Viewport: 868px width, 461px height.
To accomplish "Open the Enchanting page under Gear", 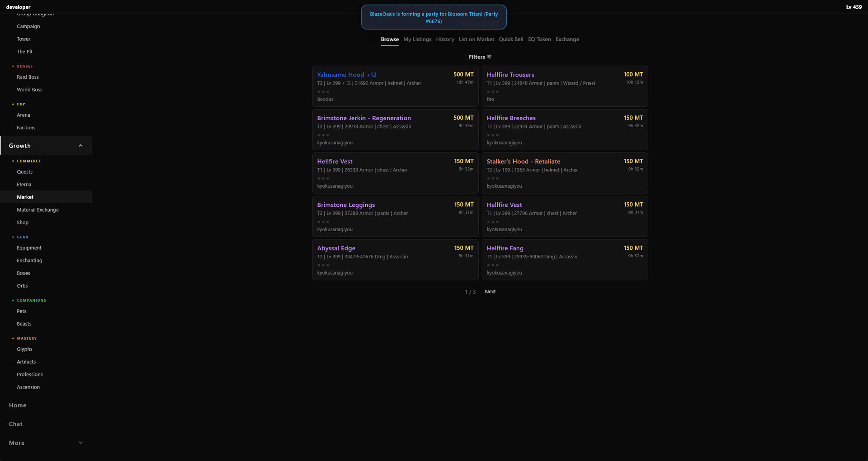I will pyautogui.click(x=29, y=260).
